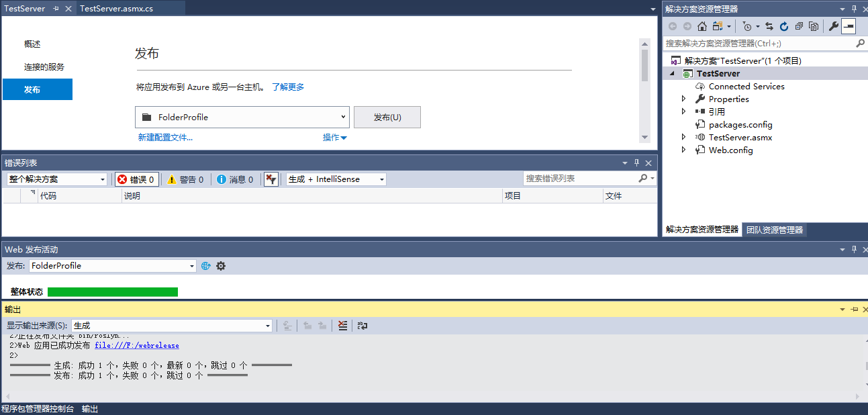Screen dimensions: 868x415
Task: Sort error list by the 项目 column header
Action: (553, 196)
